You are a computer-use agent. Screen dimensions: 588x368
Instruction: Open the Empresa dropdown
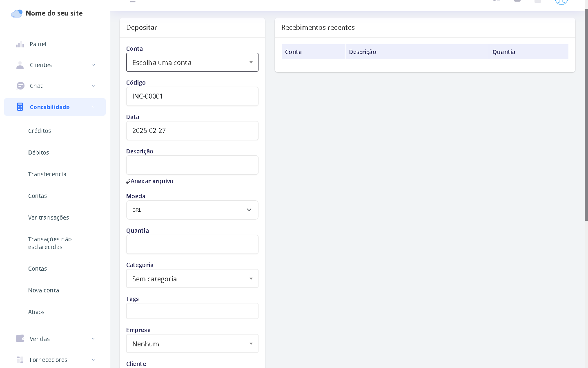(x=192, y=344)
